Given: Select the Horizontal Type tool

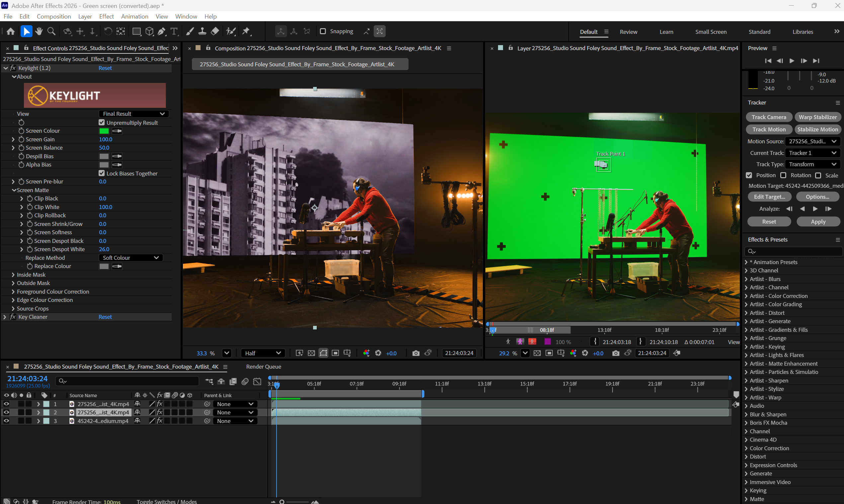Looking at the screenshot, I should click(x=174, y=31).
